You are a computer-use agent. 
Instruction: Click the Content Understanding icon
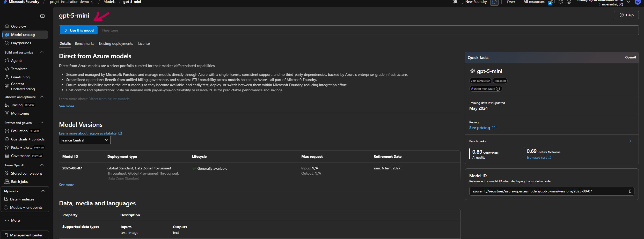pyautogui.click(x=7, y=86)
